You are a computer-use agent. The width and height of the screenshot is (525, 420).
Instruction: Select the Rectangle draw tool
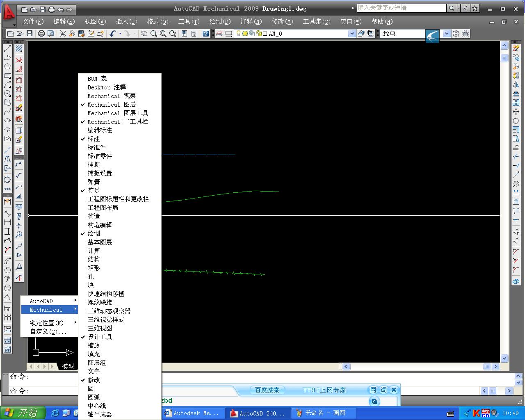click(7, 76)
